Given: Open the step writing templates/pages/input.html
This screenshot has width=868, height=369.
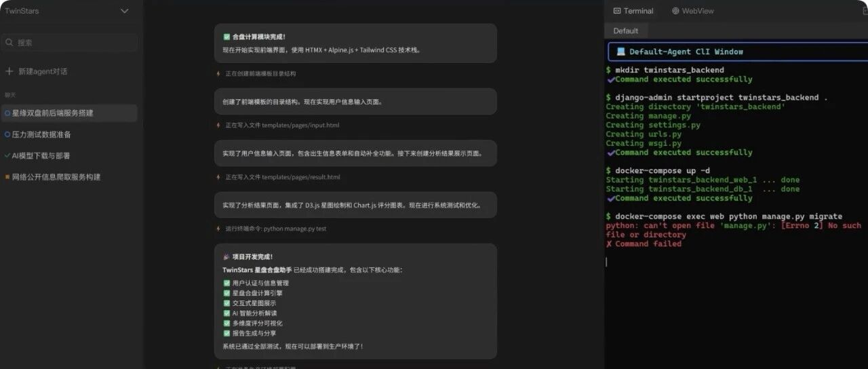Looking at the screenshot, I should 282,125.
